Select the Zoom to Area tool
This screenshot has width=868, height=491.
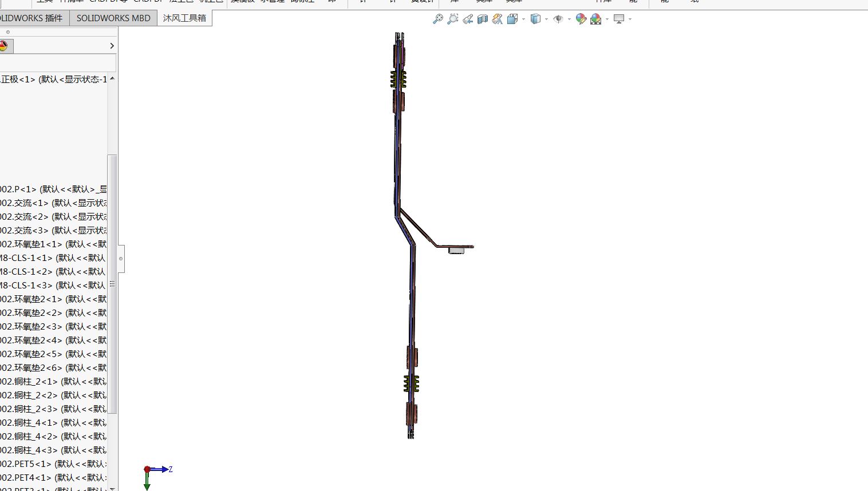tap(453, 19)
